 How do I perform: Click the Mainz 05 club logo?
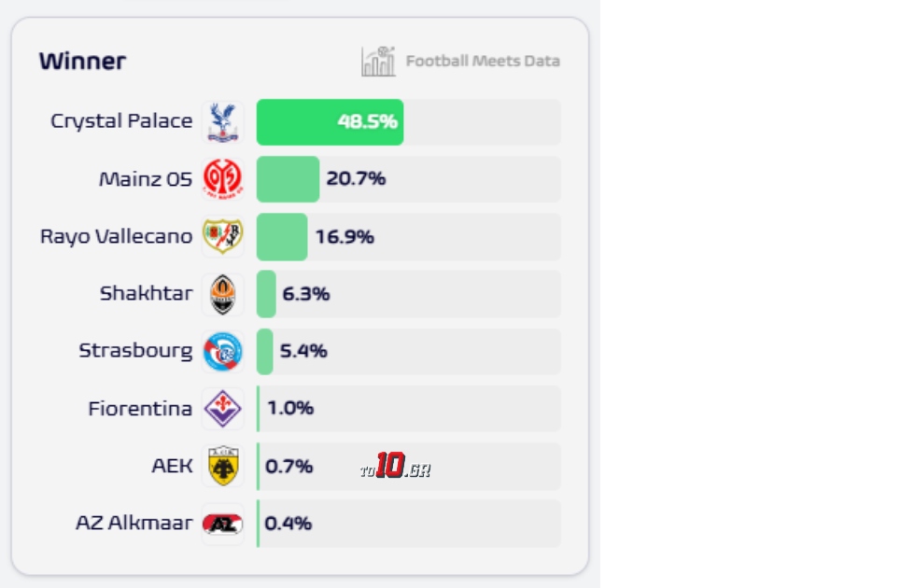pos(222,179)
